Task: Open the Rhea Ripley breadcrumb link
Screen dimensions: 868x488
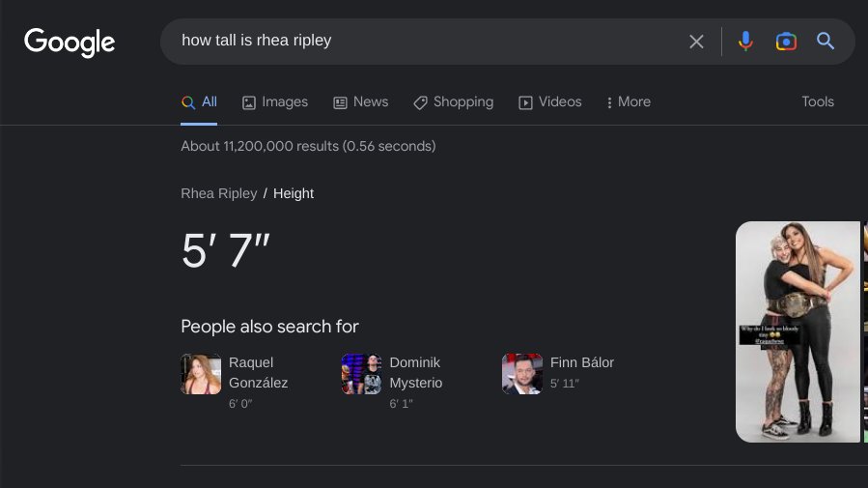Action: coord(218,193)
